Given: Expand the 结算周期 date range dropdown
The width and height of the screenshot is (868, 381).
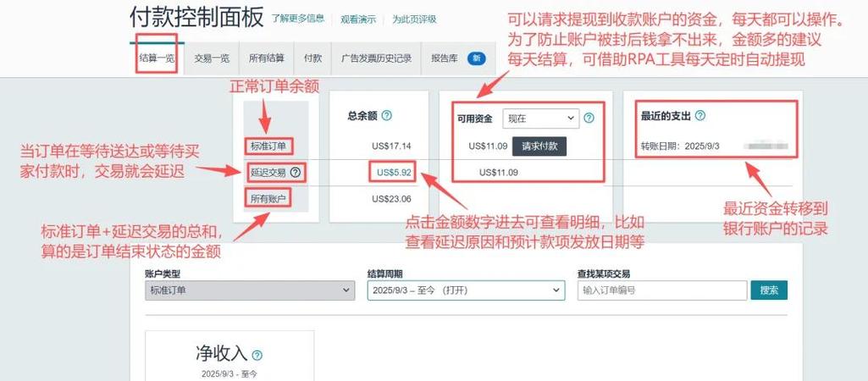Looking at the screenshot, I should 466,290.
